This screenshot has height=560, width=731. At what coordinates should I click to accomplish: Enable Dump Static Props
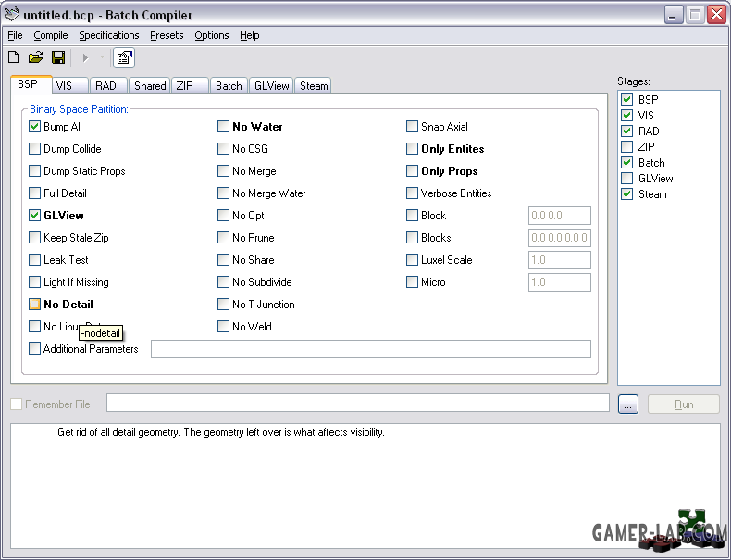(x=34, y=171)
